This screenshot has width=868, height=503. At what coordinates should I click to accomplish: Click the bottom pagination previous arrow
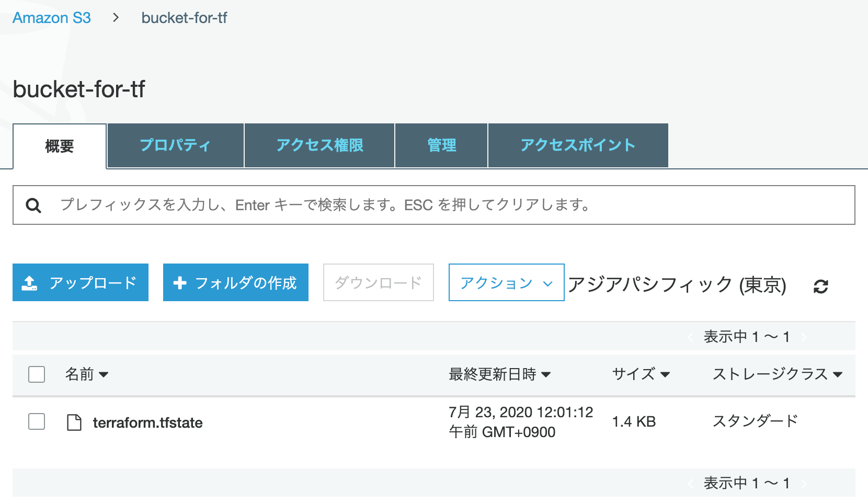coord(690,483)
